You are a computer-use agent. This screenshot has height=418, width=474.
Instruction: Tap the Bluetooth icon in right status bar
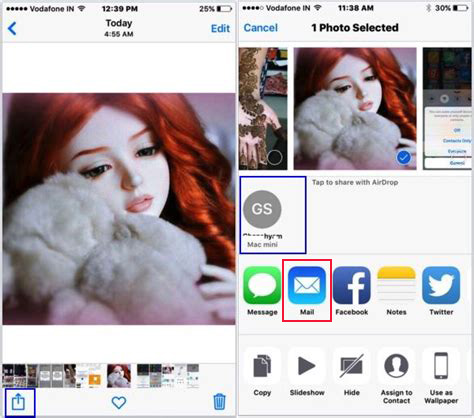click(x=429, y=8)
